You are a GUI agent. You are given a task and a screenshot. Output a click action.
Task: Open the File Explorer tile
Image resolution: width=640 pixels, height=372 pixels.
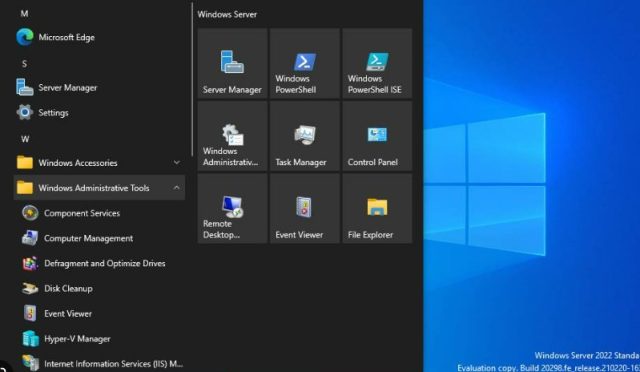coord(377,209)
